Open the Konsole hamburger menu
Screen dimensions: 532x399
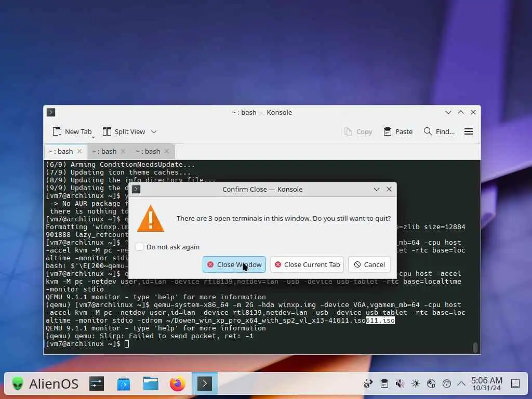point(469,131)
